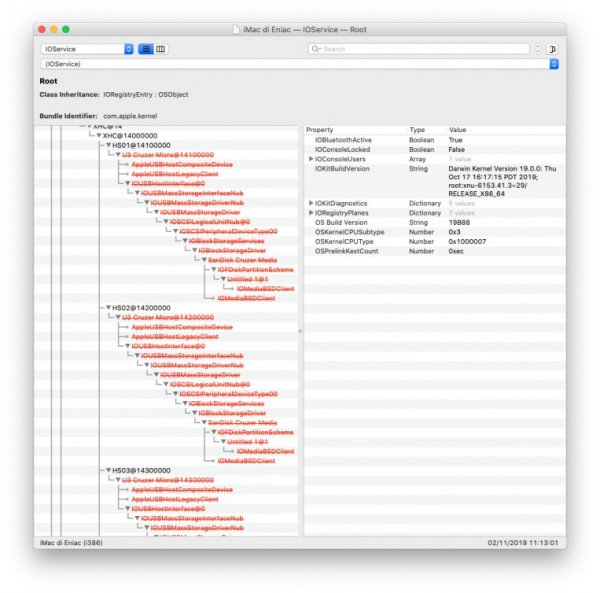The image size is (600, 593).
Task: Click the Property column header
Action: coord(356,130)
